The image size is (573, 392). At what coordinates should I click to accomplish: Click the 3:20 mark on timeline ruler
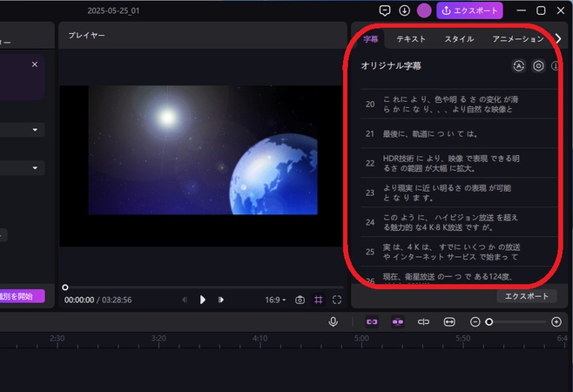click(158, 339)
